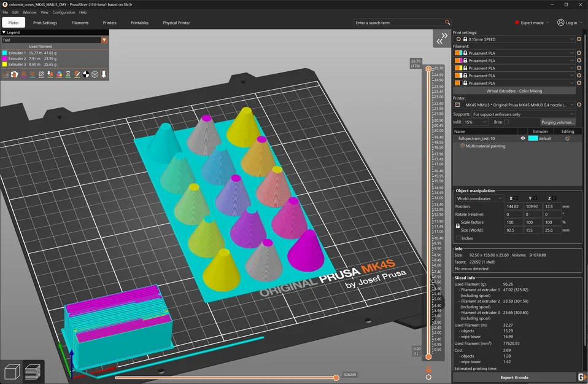Toggle print pauses hourglass icon

coord(68,74)
